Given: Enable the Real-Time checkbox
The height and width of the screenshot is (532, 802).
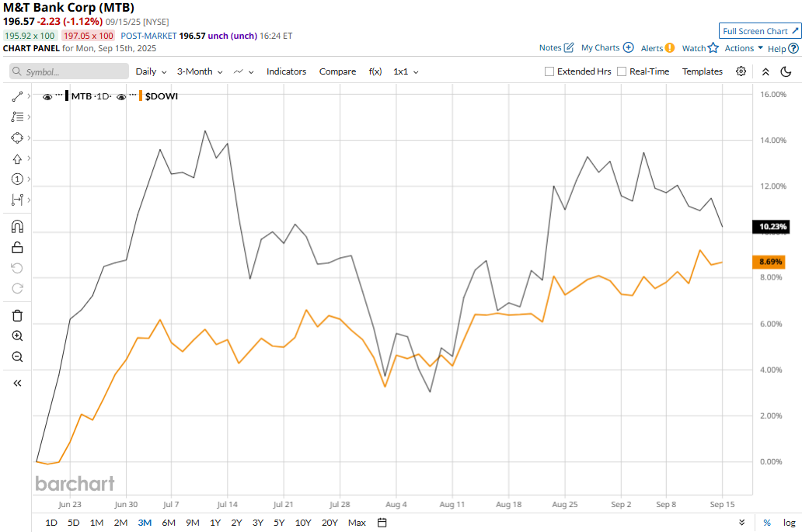Looking at the screenshot, I should click(622, 71).
